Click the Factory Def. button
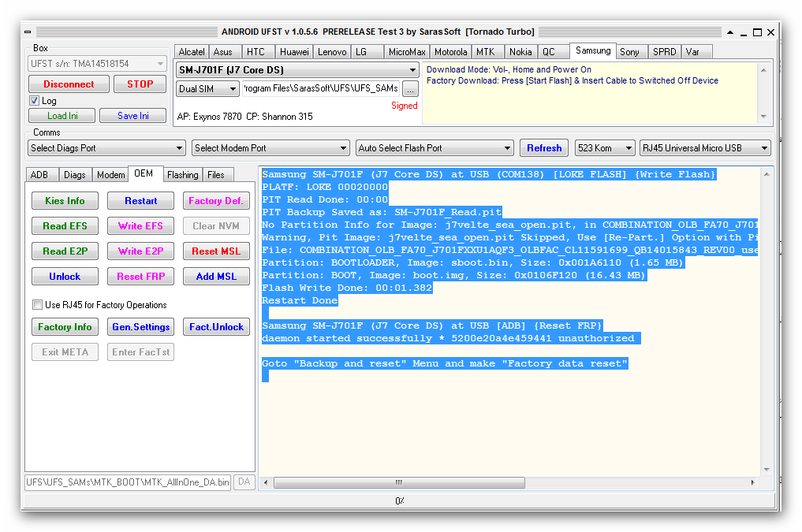 tap(216, 200)
